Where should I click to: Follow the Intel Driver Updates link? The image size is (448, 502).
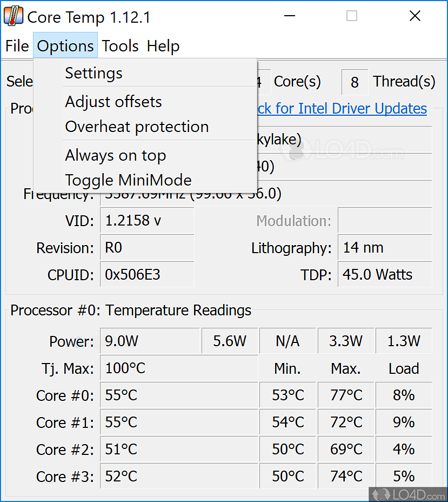[342, 109]
